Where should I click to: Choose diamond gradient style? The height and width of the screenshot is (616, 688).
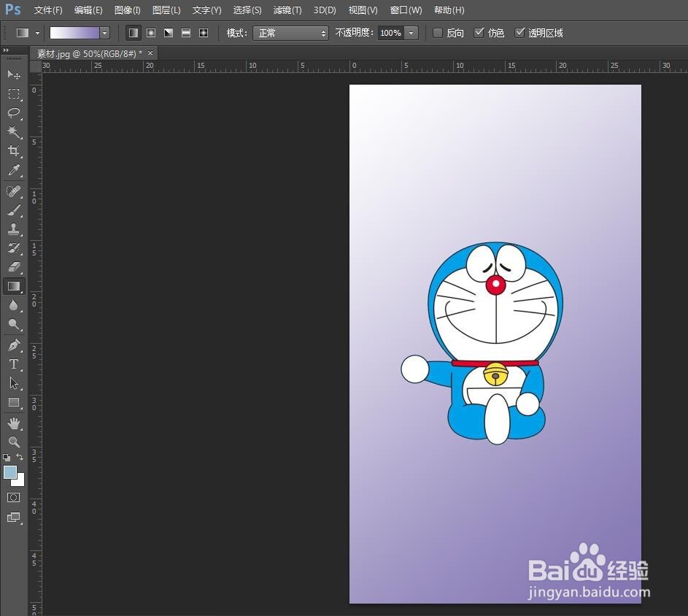point(204,33)
